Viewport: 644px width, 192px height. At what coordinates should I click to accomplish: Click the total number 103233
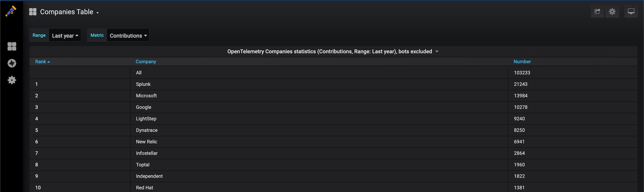tap(522, 73)
